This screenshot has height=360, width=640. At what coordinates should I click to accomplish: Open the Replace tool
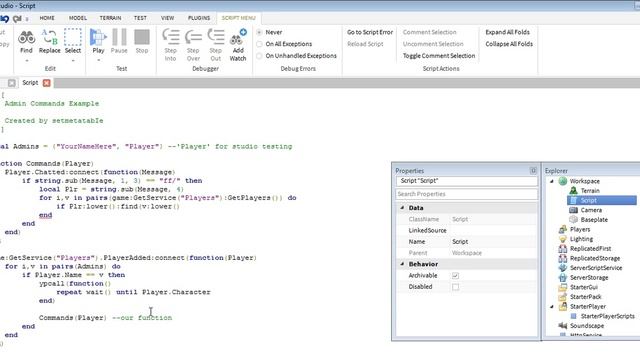point(49,42)
